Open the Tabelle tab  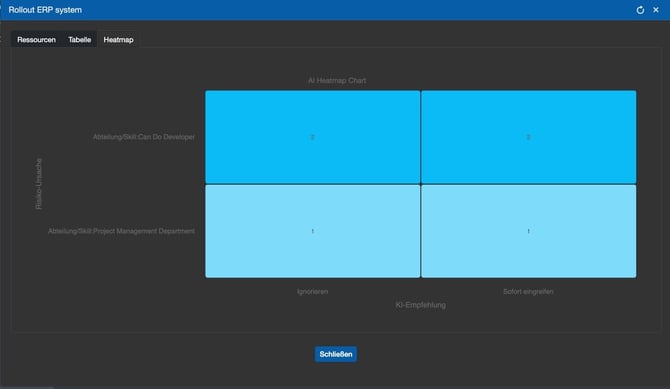coord(79,40)
